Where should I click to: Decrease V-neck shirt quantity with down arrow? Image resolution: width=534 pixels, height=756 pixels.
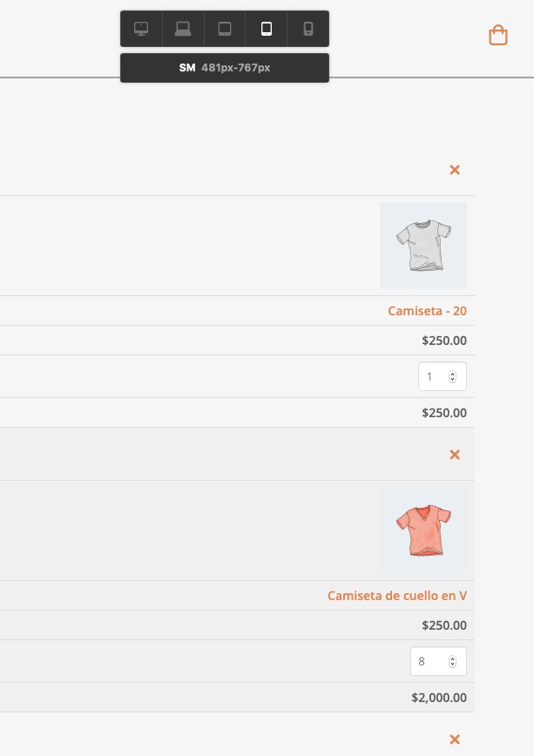[452, 665]
